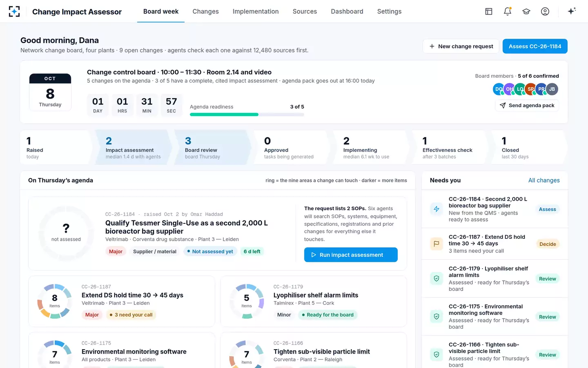Select the Effectiveness check pipeline stage
This screenshot has height=368, width=588.
coord(450,147)
